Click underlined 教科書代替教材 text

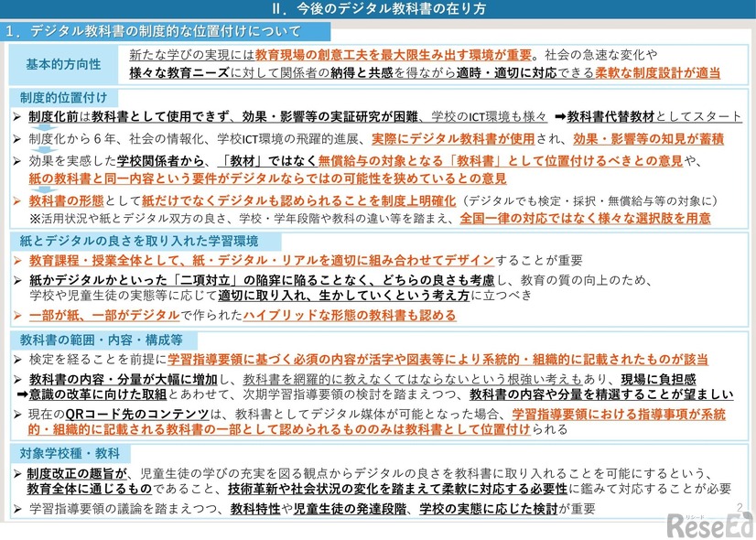pyautogui.click(x=610, y=116)
